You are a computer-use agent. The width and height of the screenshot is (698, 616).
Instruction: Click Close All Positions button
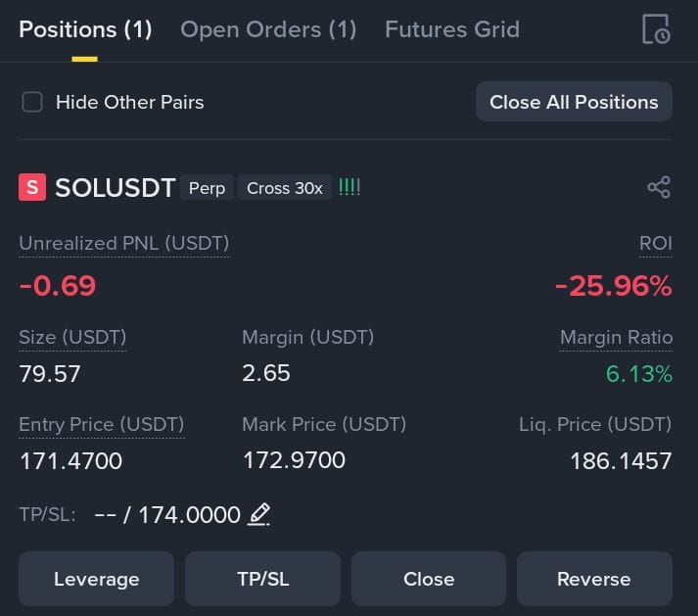click(574, 102)
